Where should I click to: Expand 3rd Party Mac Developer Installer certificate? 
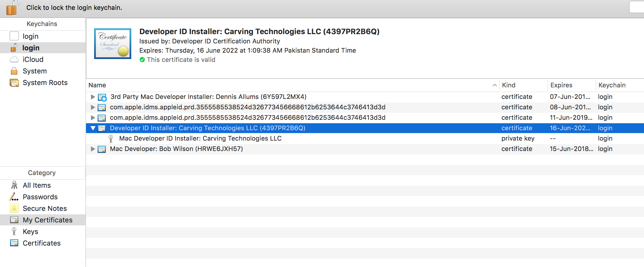click(93, 97)
